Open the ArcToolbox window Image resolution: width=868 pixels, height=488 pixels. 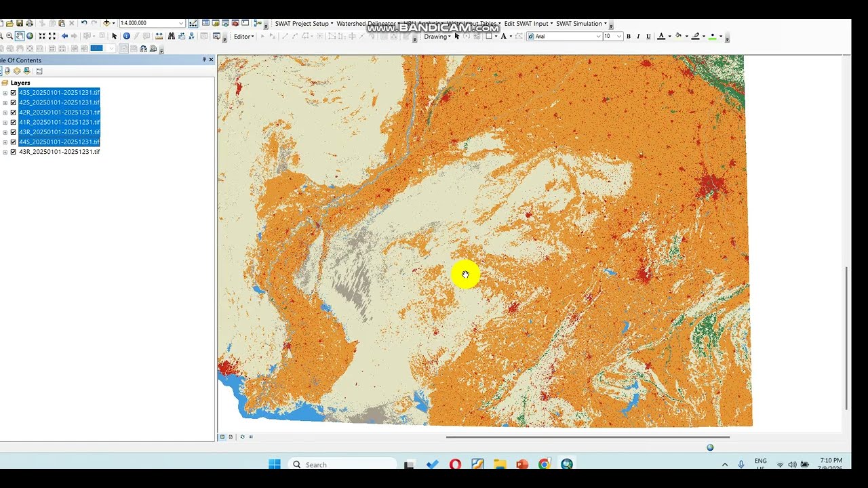tap(235, 23)
